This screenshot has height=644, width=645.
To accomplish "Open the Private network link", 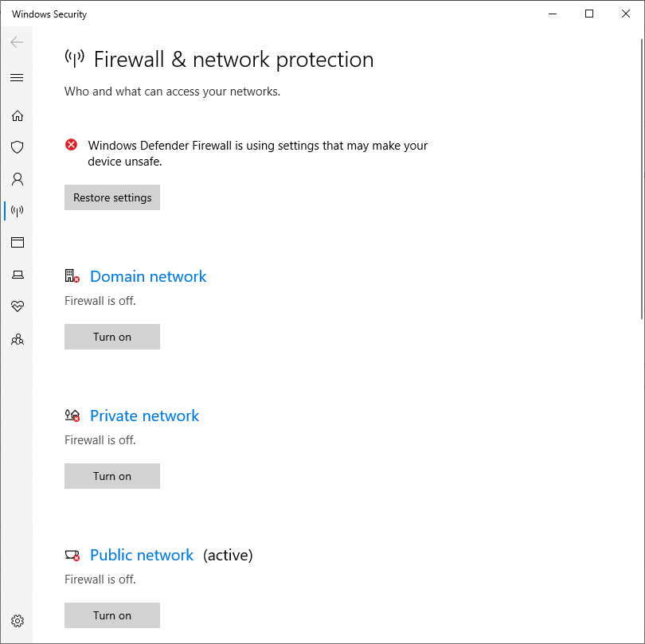I will 144,416.
